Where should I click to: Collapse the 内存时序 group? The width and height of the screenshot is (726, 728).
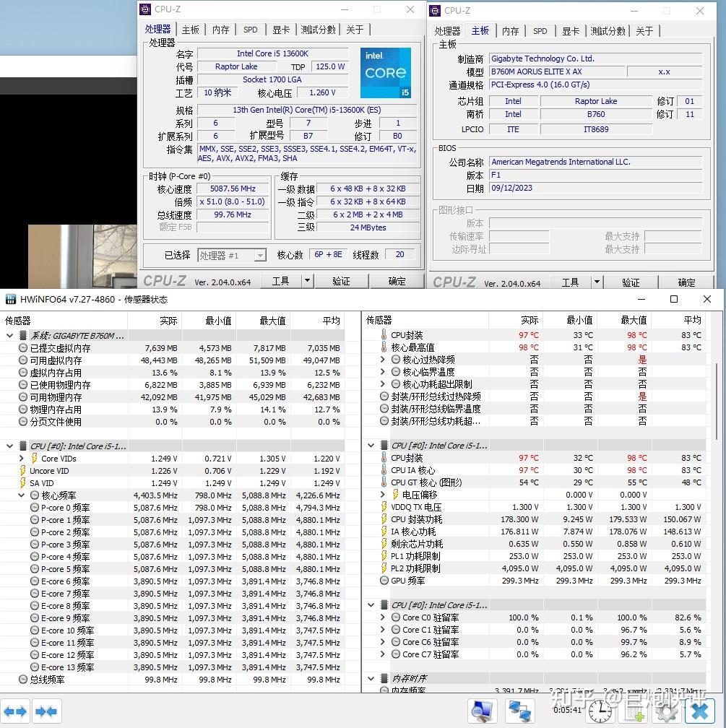pos(371,679)
